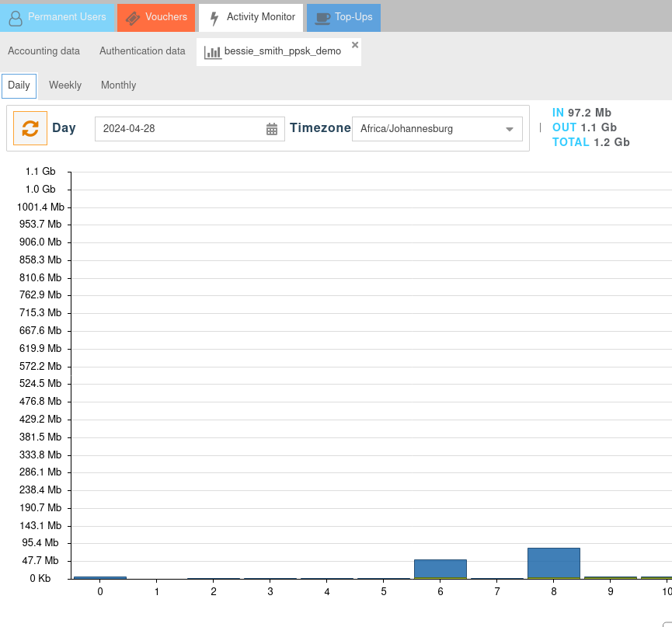Go to the Permanent Users section
672x627 pixels.
pos(66,17)
